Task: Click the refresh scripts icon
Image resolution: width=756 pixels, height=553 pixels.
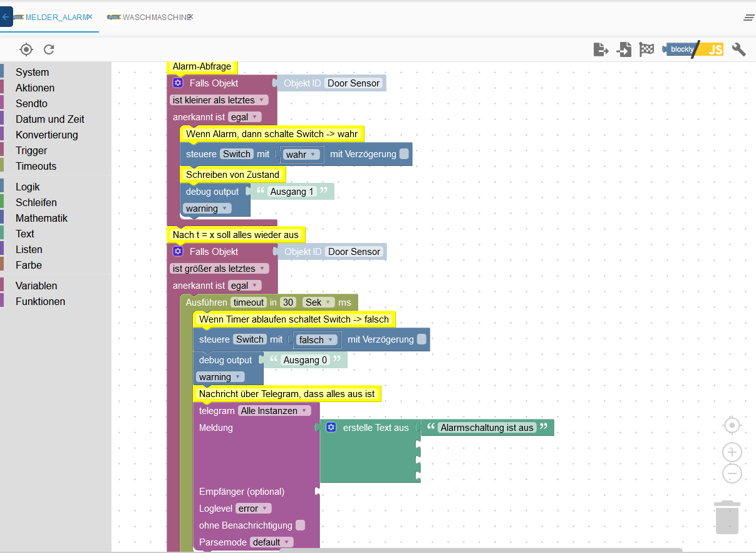Action: [49, 49]
